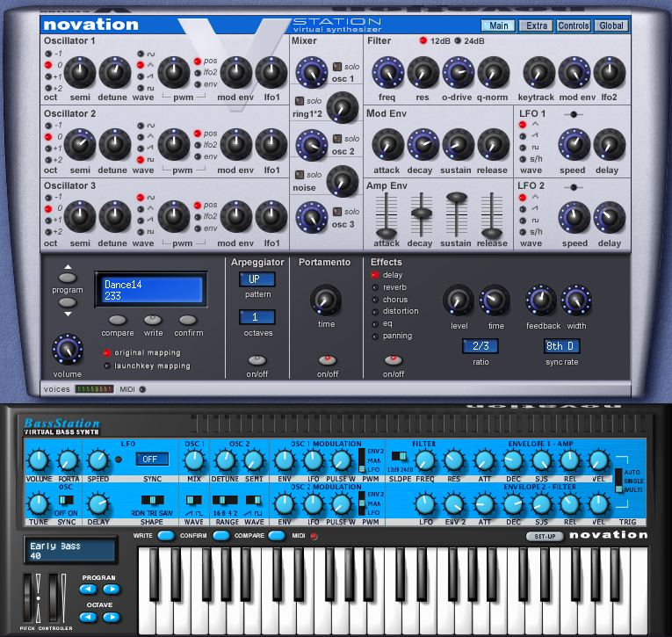Viewport: 672px width, 637px height.
Task: Select the reverb effect
Action: (375, 287)
